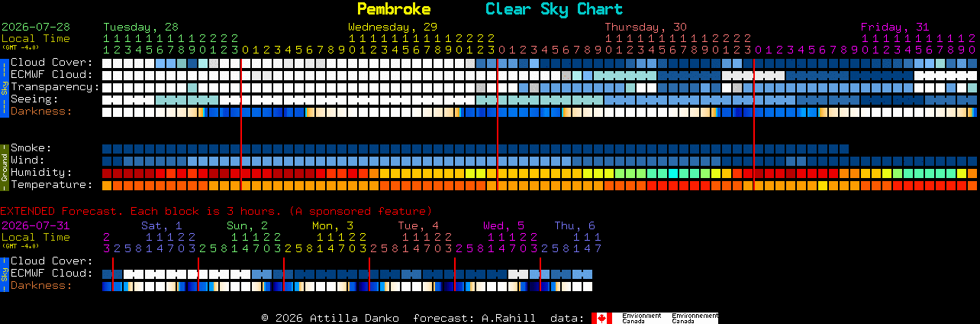Click the red midnight line starting Friday 31

pyautogui.click(x=754, y=124)
